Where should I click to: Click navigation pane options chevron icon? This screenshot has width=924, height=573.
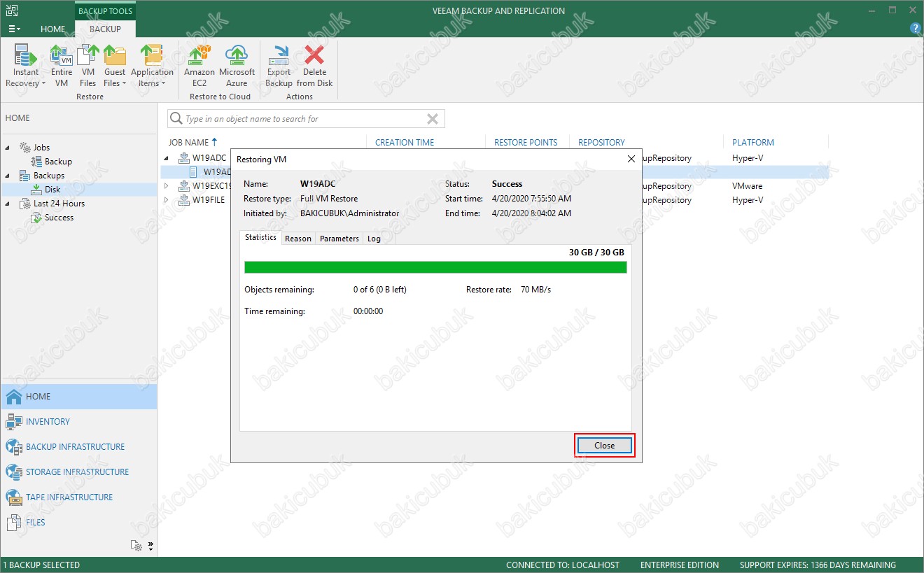150,546
